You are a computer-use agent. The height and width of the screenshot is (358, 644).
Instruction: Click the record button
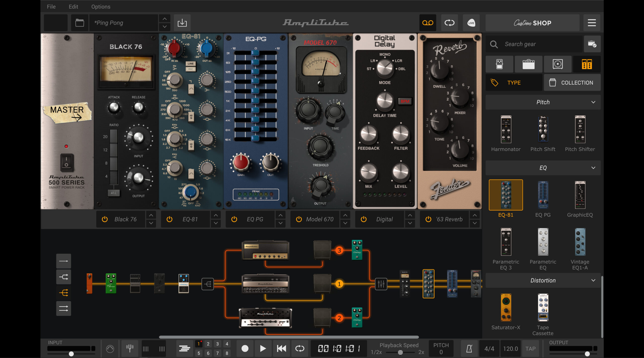click(x=245, y=348)
